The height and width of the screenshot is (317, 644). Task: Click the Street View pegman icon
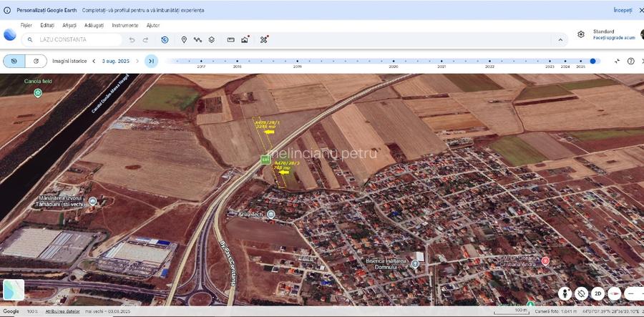click(x=565, y=293)
